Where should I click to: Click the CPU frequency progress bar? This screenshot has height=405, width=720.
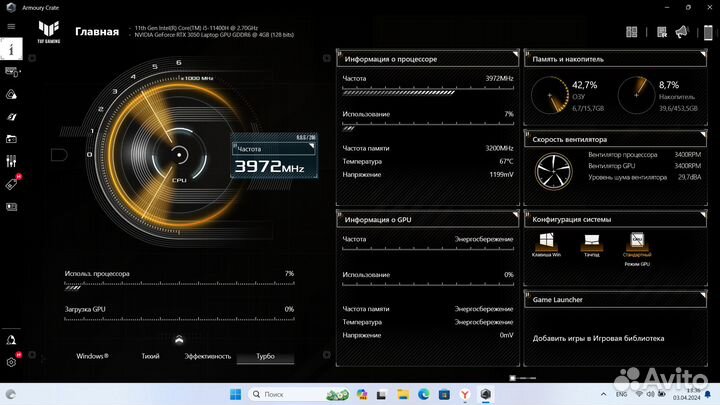(x=428, y=92)
